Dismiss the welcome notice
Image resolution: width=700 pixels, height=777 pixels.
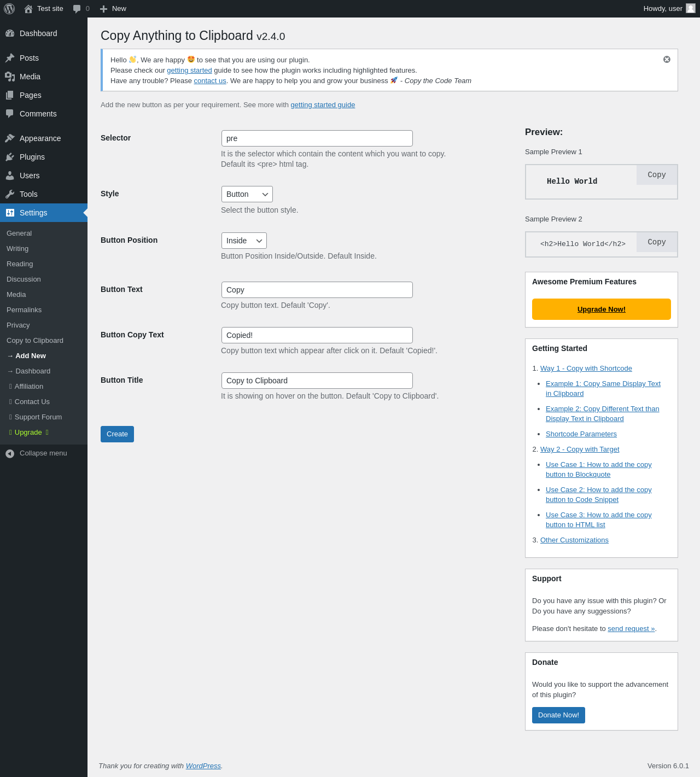[x=667, y=60]
